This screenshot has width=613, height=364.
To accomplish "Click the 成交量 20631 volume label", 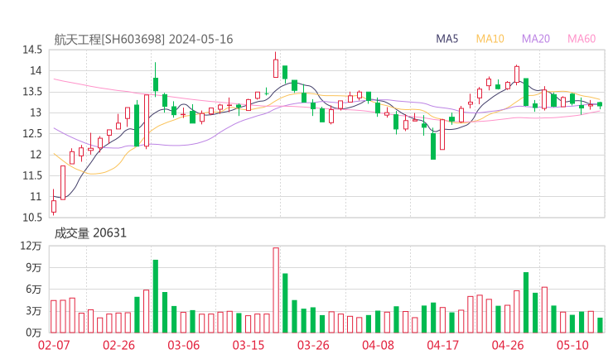I will pyautogui.click(x=90, y=233).
